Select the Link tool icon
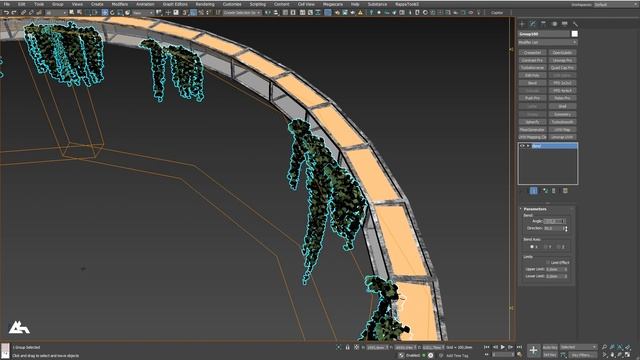This screenshot has width=640, height=360. [23, 13]
